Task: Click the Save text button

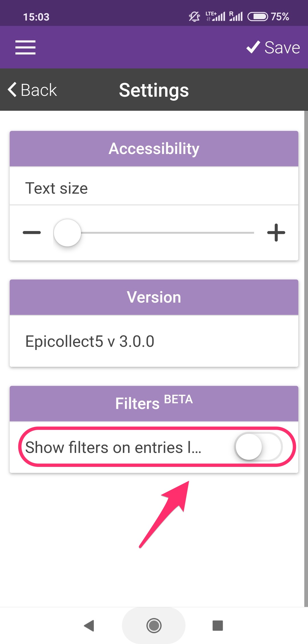Action: pos(282,47)
